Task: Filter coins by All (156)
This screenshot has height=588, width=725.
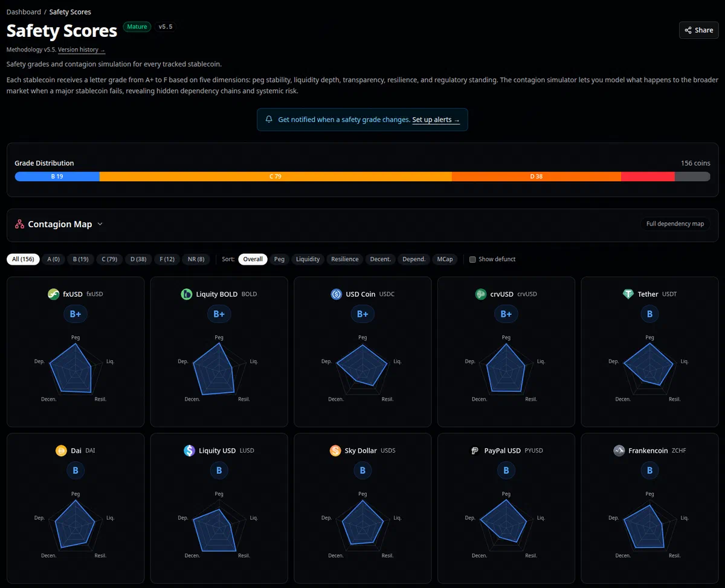Action: click(23, 259)
